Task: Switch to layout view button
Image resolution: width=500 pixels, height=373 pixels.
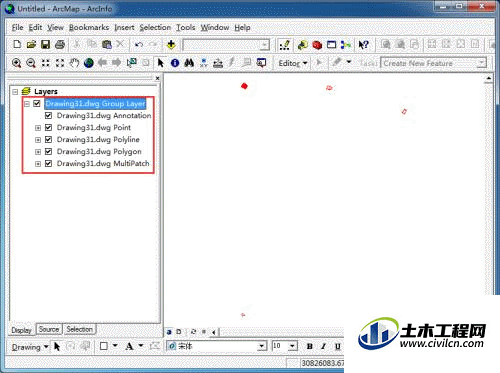Action: (x=179, y=332)
